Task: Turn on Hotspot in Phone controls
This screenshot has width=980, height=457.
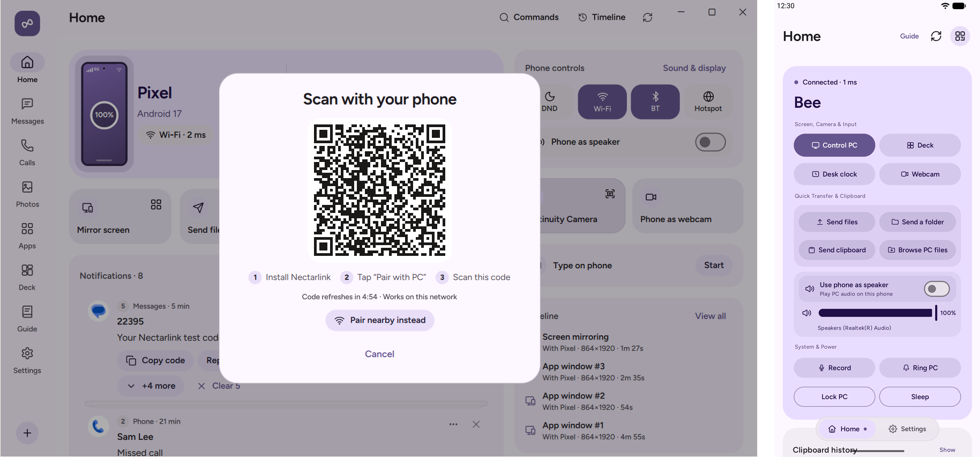Action: 708,101
